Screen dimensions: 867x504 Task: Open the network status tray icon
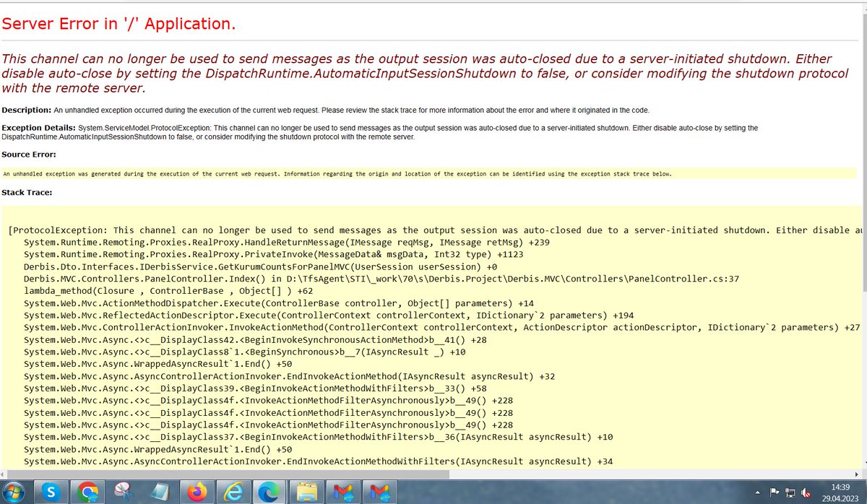790,493
